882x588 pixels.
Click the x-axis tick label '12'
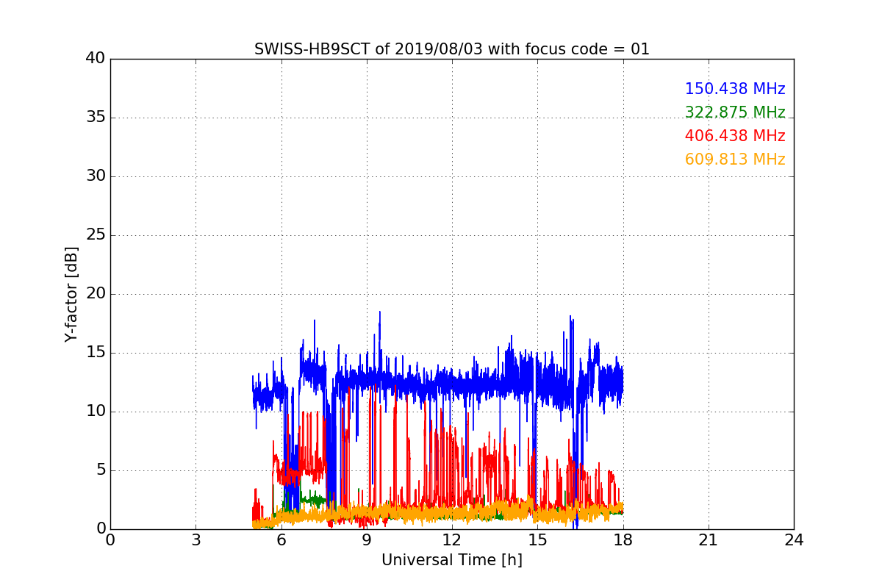452,540
